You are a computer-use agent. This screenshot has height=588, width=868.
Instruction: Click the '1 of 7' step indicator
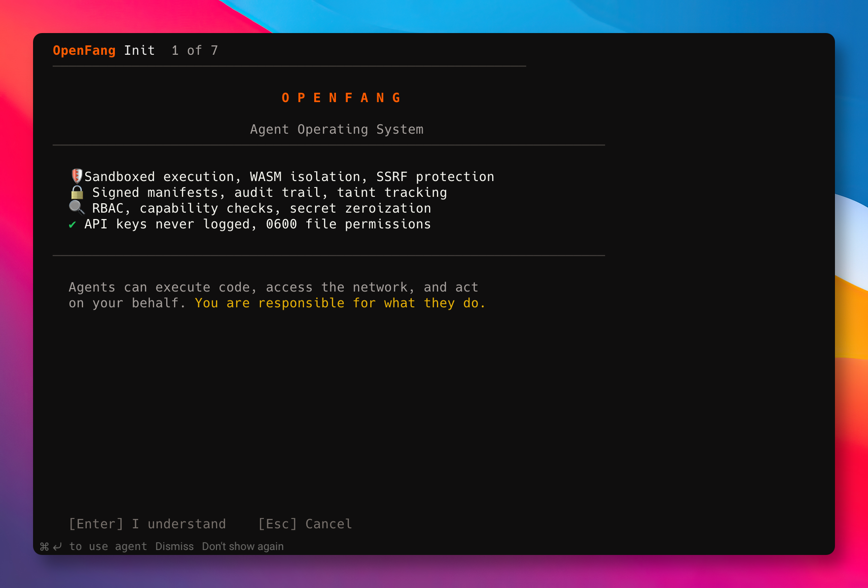(194, 50)
